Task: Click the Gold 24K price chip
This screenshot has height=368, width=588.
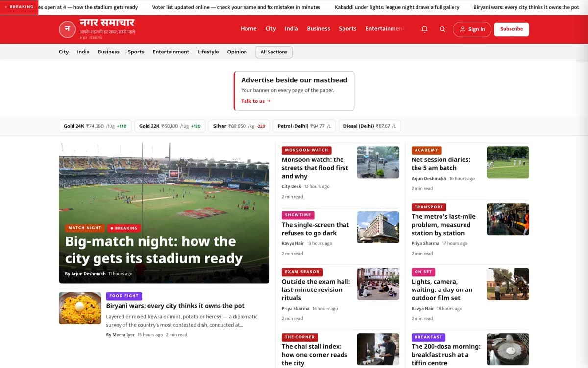Action: click(95, 126)
